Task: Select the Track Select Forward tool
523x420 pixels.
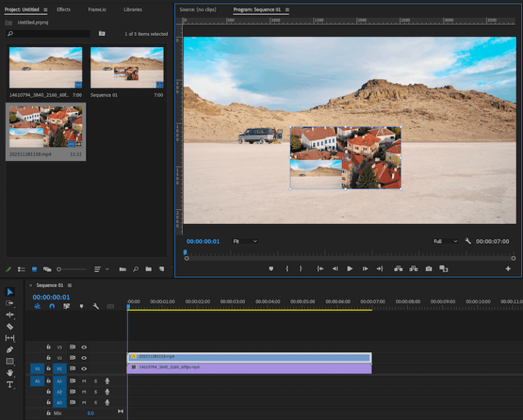Action: (10, 304)
